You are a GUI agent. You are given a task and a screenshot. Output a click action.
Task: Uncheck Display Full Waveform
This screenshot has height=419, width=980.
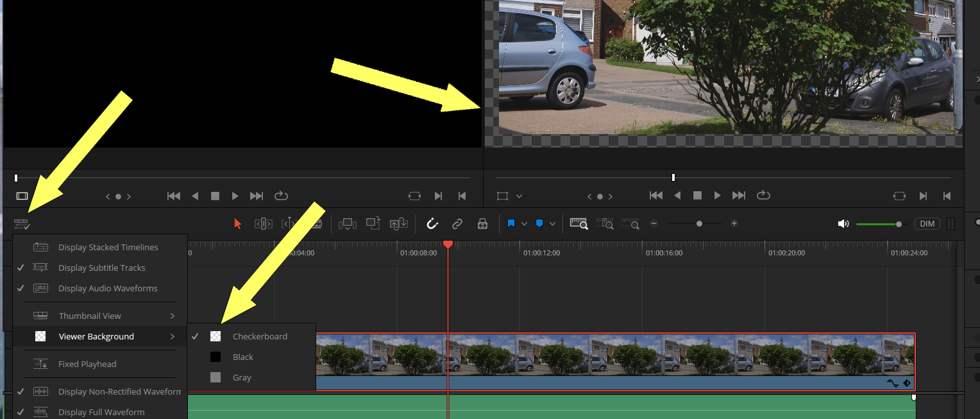pos(100,412)
